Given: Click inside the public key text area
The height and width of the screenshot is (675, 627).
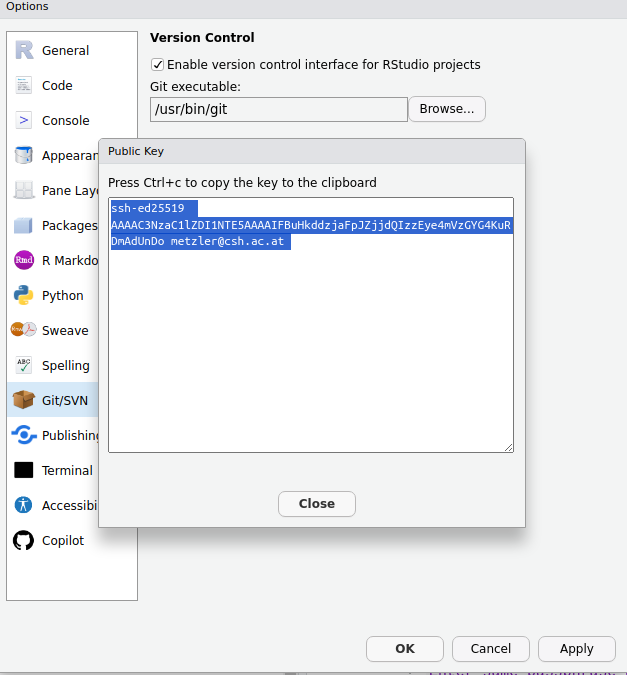Looking at the screenshot, I should point(310,350).
